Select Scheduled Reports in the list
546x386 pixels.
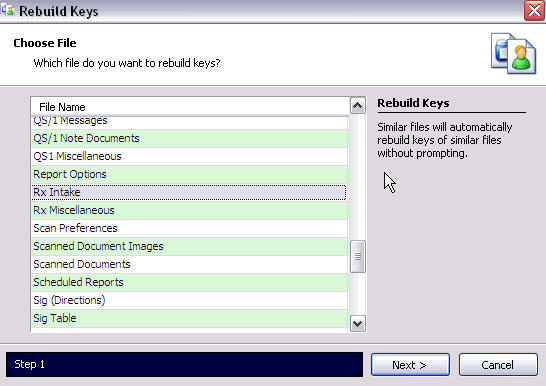189,282
